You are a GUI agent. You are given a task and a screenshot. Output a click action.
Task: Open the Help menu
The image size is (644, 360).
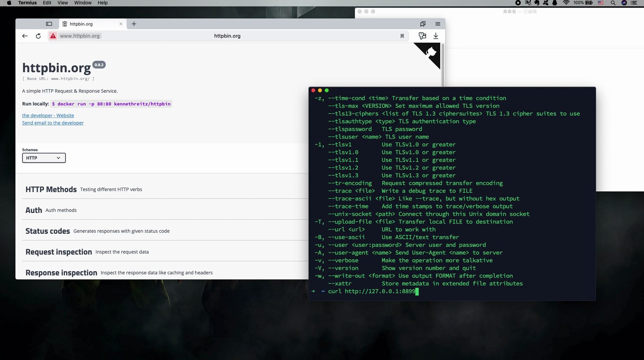[x=102, y=3]
